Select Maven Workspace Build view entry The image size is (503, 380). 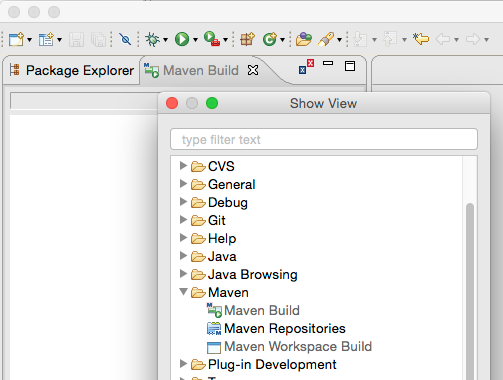289,346
